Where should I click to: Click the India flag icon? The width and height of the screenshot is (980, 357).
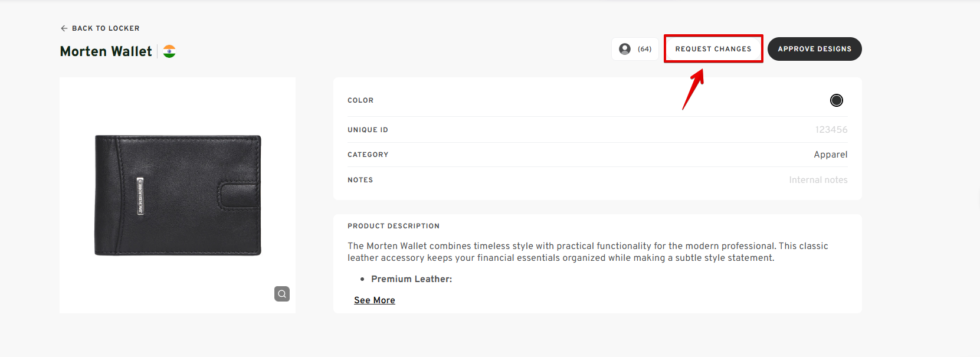169,51
